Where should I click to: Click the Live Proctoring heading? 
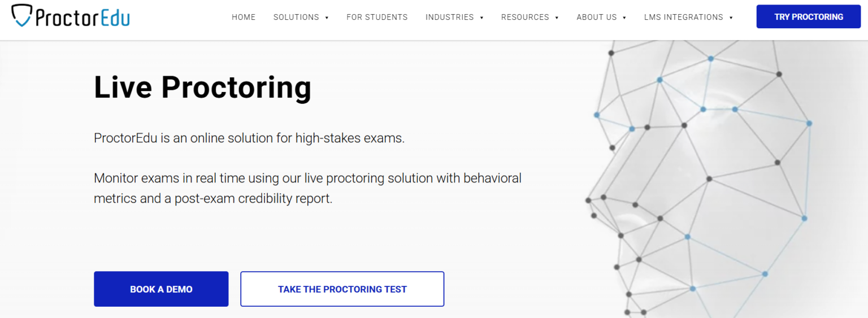(x=202, y=88)
